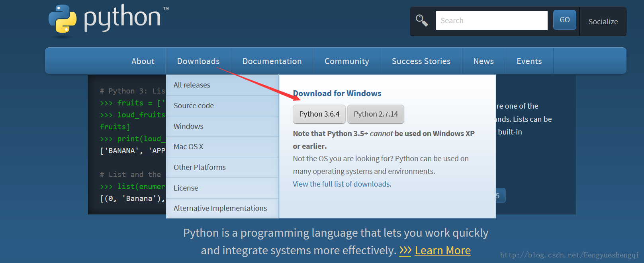Viewport: 644px width, 263px height.
Task: Select All releases in Downloads submenu
Action: (x=222, y=85)
